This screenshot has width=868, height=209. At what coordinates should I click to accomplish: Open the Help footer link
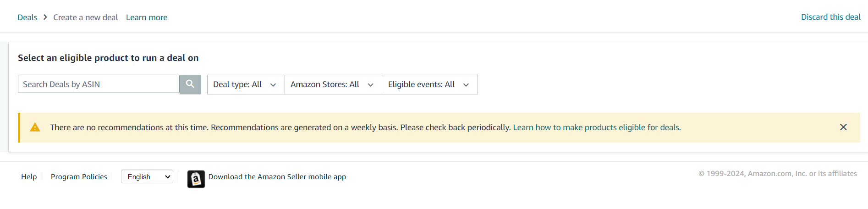29,176
